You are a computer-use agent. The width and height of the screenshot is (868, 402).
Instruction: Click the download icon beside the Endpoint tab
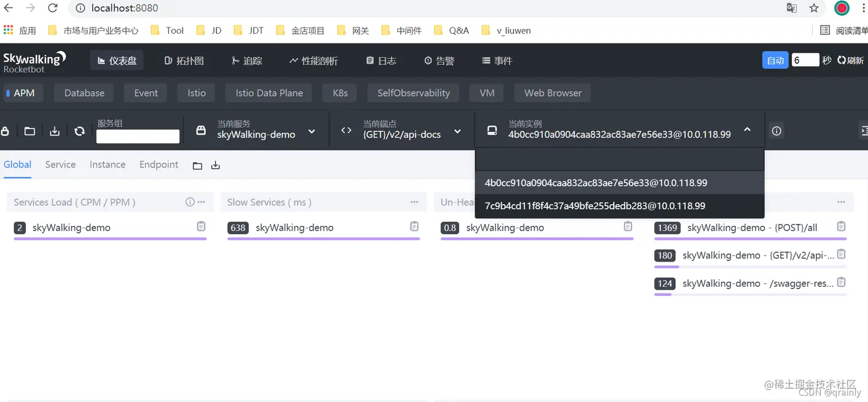[215, 165]
